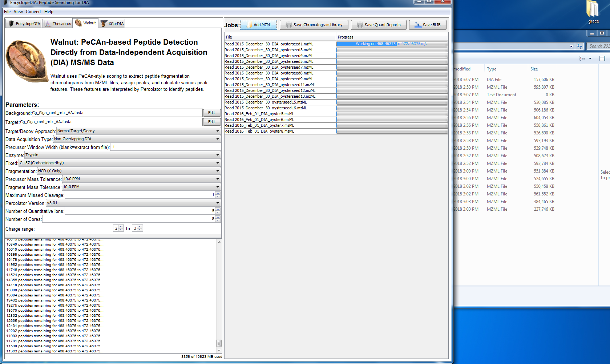Switch to the Thesaurus tab
The width and height of the screenshot is (610, 364).
pyautogui.click(x=58, y=24)
